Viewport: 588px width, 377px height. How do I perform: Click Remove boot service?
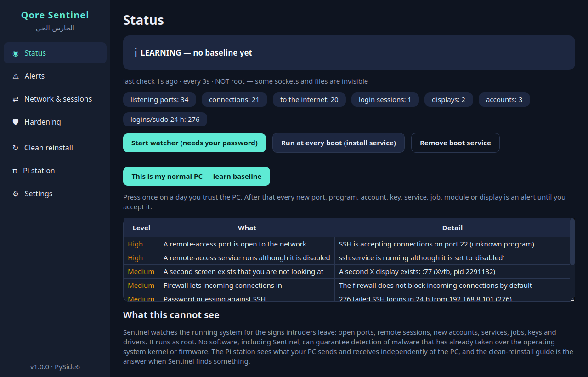click(455, 143)
